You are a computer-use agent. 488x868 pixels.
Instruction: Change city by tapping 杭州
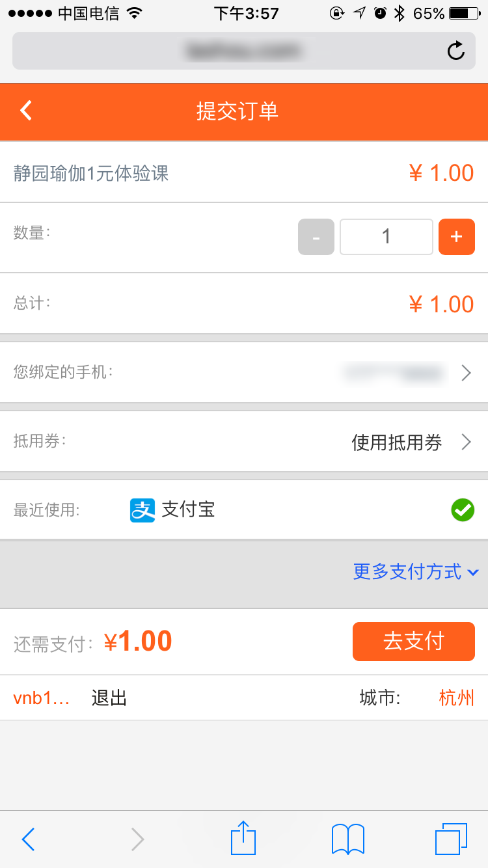(456, 698)
